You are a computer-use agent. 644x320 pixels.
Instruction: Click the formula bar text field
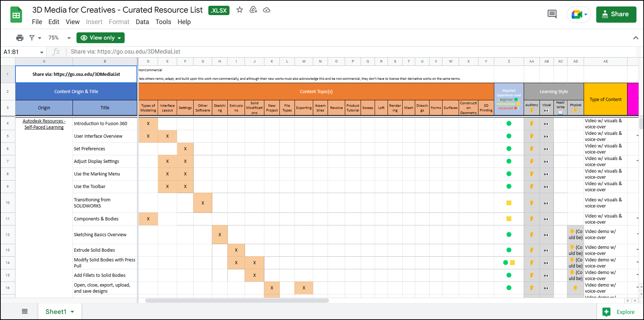point(352,52)
